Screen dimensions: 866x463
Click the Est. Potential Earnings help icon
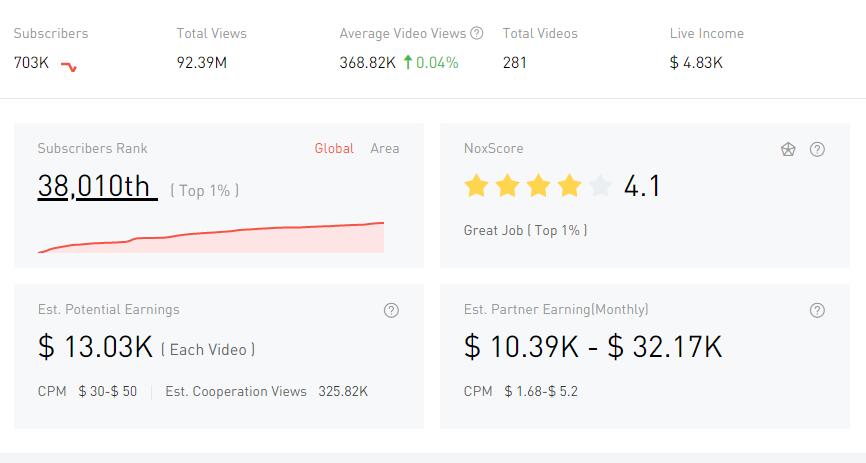[391, 310]
